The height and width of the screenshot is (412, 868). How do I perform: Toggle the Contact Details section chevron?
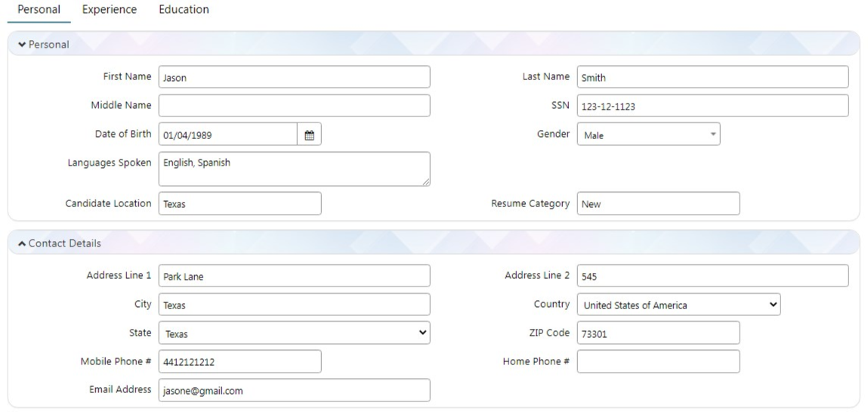(23, 243)
